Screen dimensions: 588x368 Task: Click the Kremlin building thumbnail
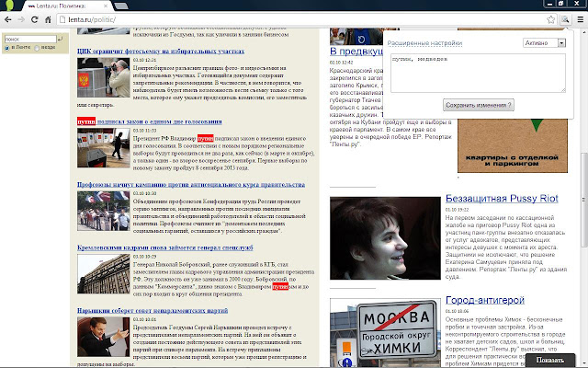[104, 274]
